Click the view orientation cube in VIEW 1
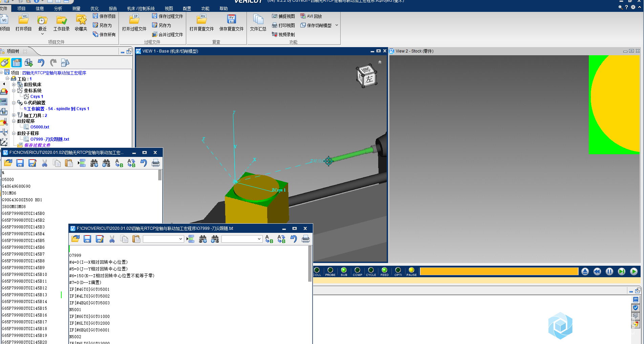Screen dimensions: 644x344 (x=366, y=76)
